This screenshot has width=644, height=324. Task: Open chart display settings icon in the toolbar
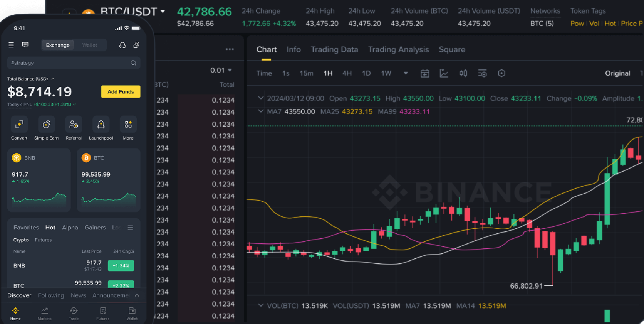(x=482, y=73)
